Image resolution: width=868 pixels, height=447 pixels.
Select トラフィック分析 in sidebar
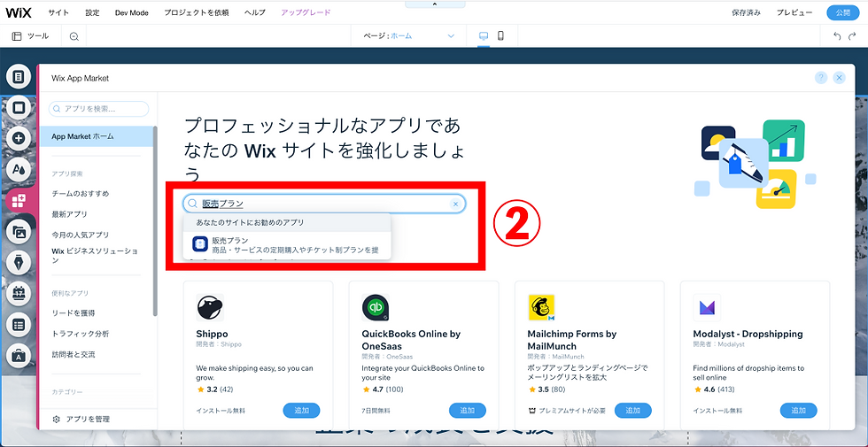[80, 335]
